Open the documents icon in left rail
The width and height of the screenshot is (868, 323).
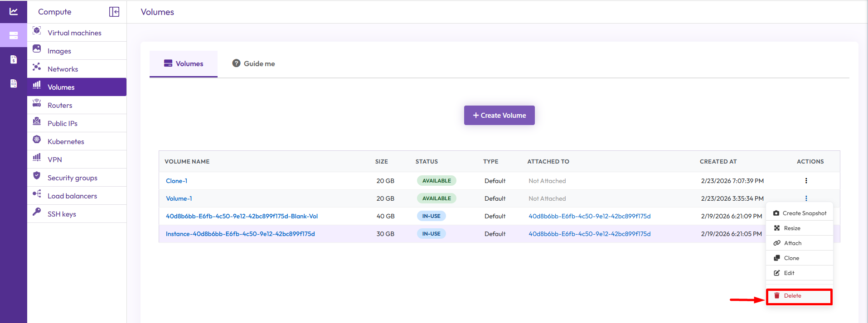14,83
